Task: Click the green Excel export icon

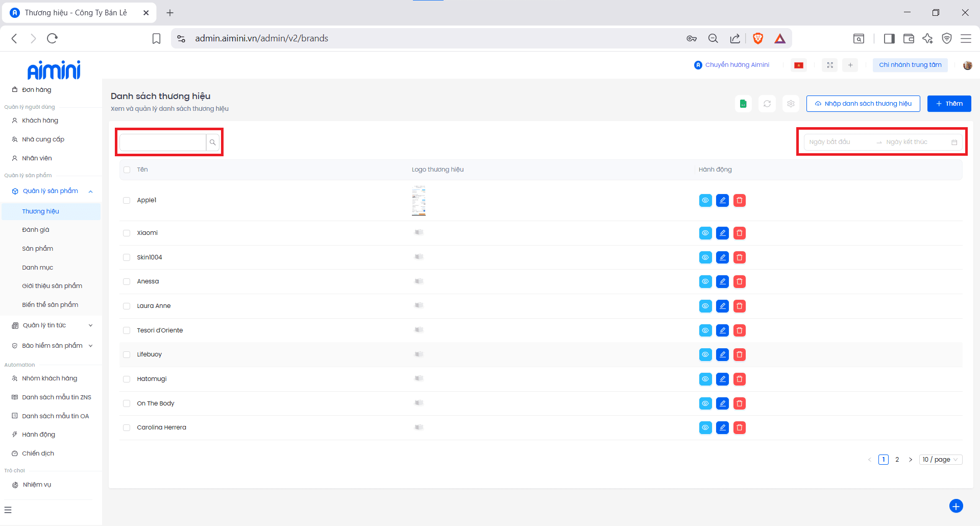Action: pos(743,104)
